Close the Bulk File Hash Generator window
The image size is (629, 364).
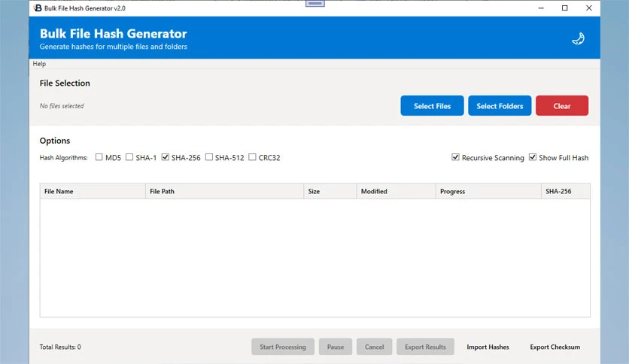(589, 8)
